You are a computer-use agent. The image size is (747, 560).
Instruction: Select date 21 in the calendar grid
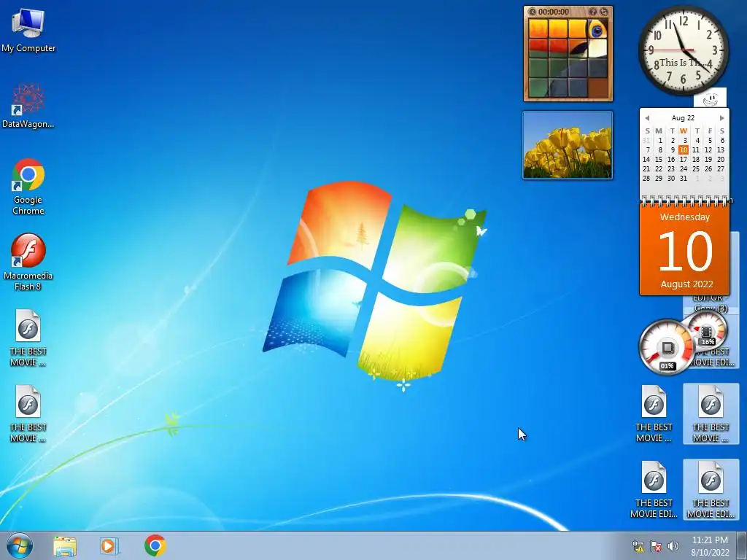(646, 168)
